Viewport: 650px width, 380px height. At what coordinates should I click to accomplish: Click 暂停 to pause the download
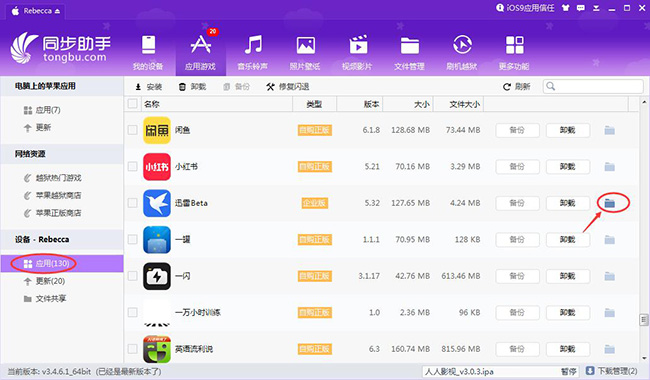tap(569, 371)
